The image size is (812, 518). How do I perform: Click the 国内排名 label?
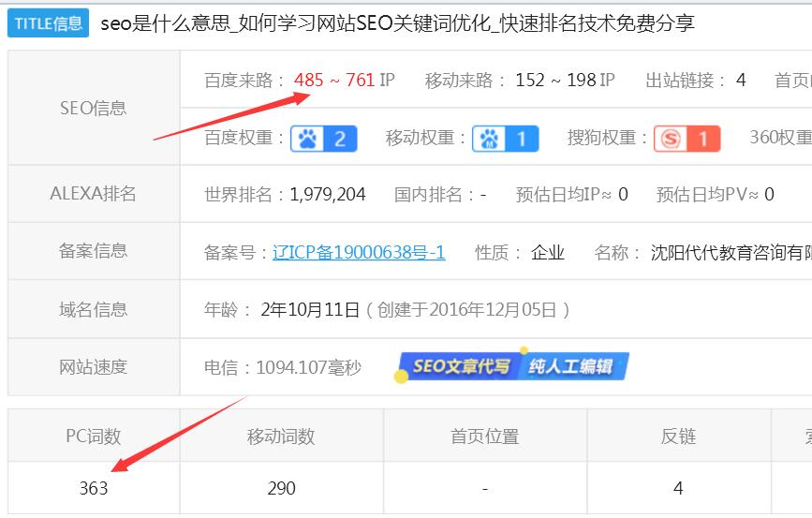pyautogui.click(x=434, y=194)
